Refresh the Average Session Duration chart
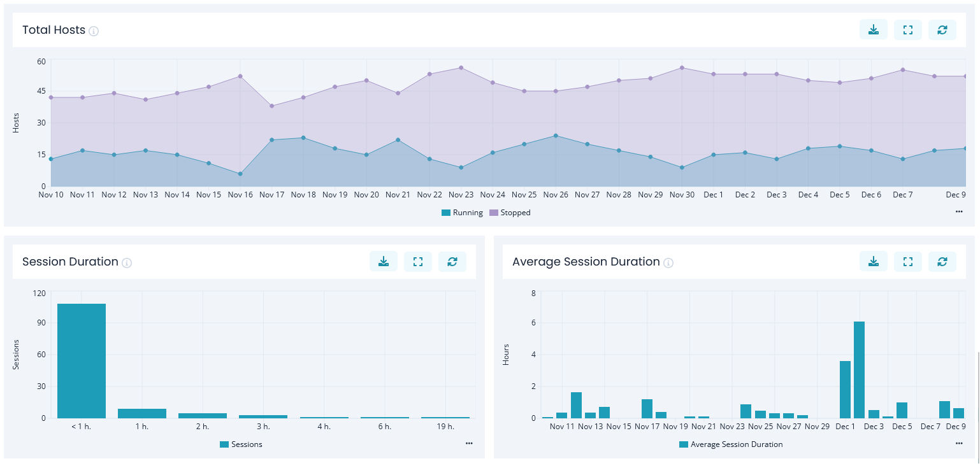The image size is (980, 468). pyautogui.click(x=942, y=262)
